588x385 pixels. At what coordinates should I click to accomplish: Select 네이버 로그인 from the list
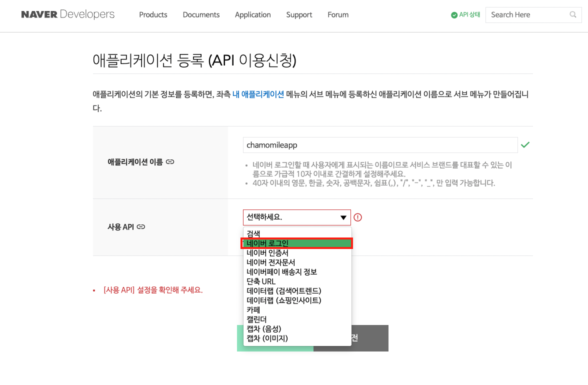[x=298, y=243]
